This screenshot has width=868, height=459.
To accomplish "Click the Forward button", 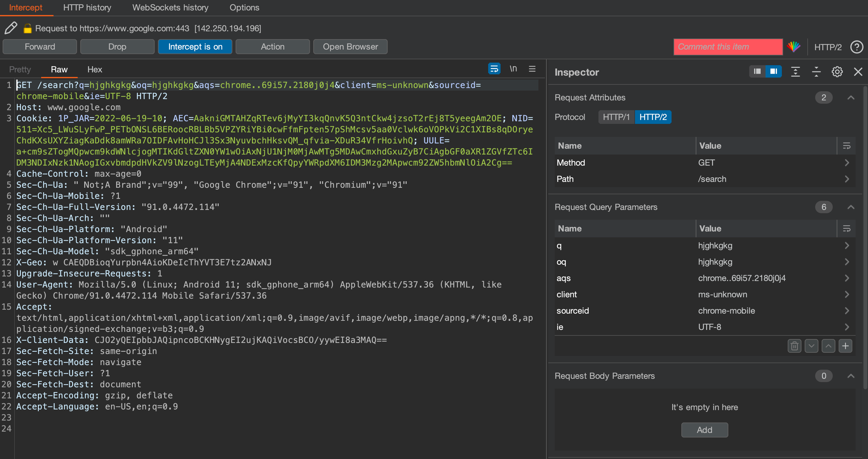I will tap(40, 47).
